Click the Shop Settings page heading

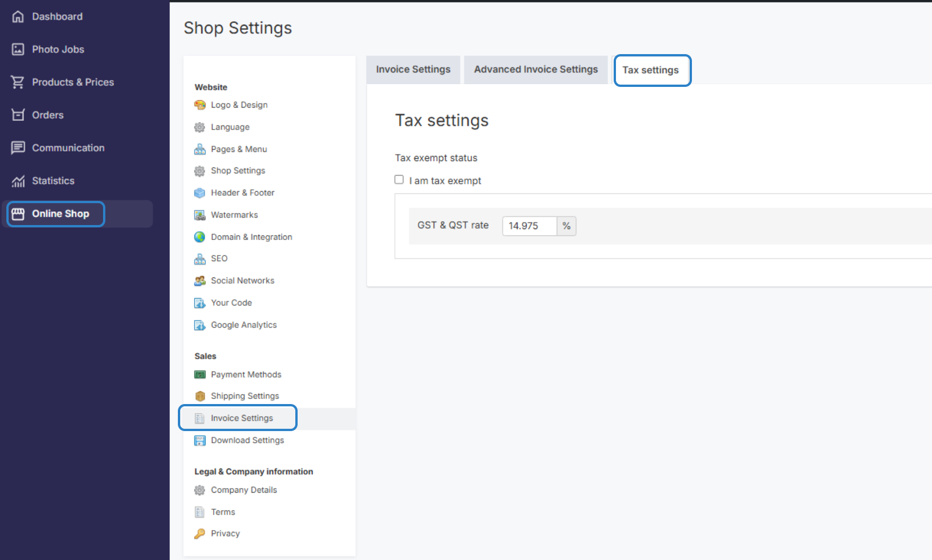[238, 28]
